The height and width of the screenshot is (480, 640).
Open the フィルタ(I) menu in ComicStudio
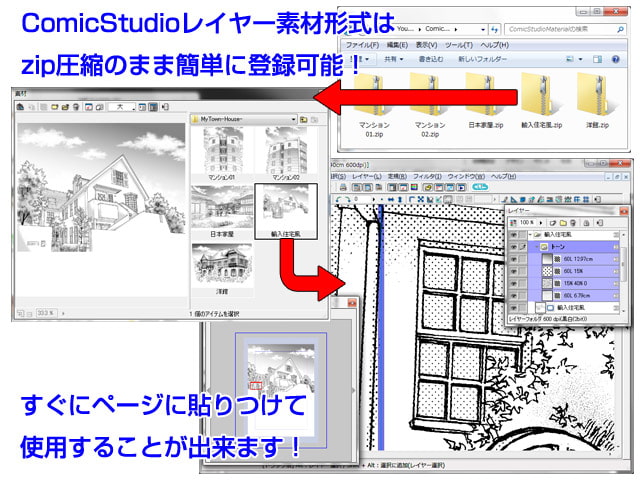[x=427, y=176]
